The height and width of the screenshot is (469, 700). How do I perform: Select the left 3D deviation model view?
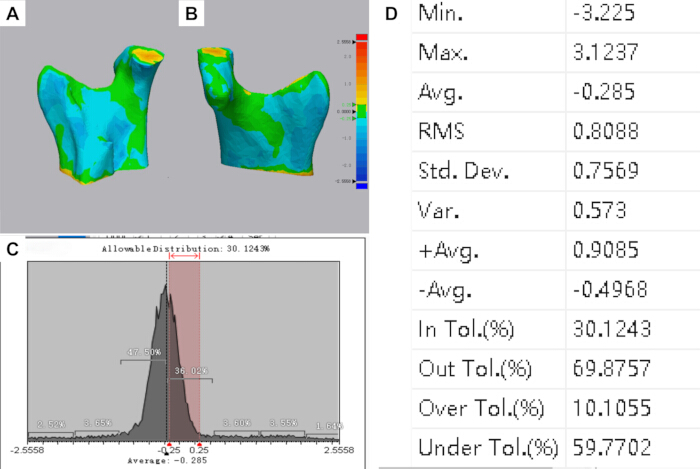click(101, 114)
